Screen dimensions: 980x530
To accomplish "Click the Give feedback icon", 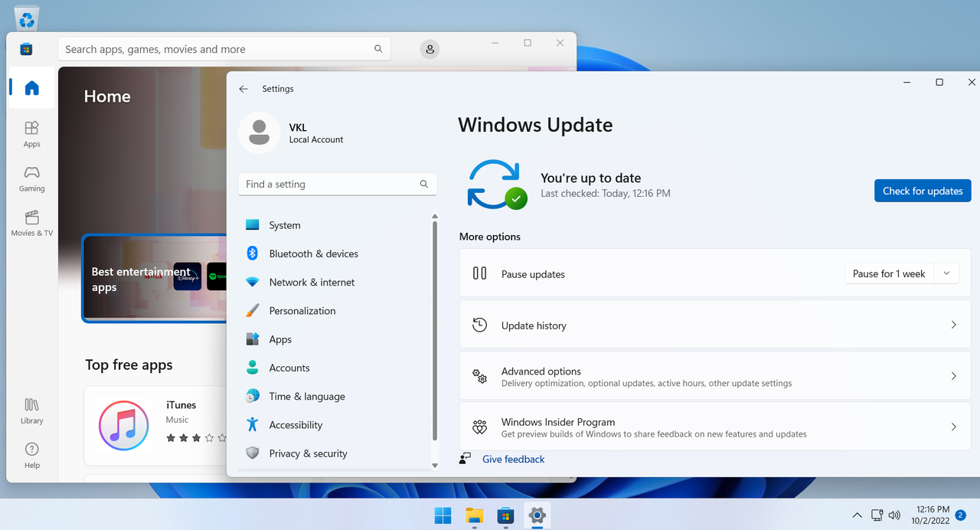I will pos(465,459).
